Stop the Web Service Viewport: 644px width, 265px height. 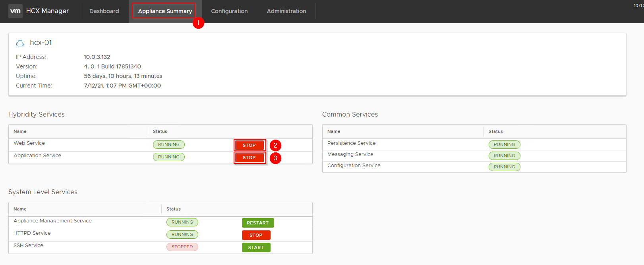249,145
